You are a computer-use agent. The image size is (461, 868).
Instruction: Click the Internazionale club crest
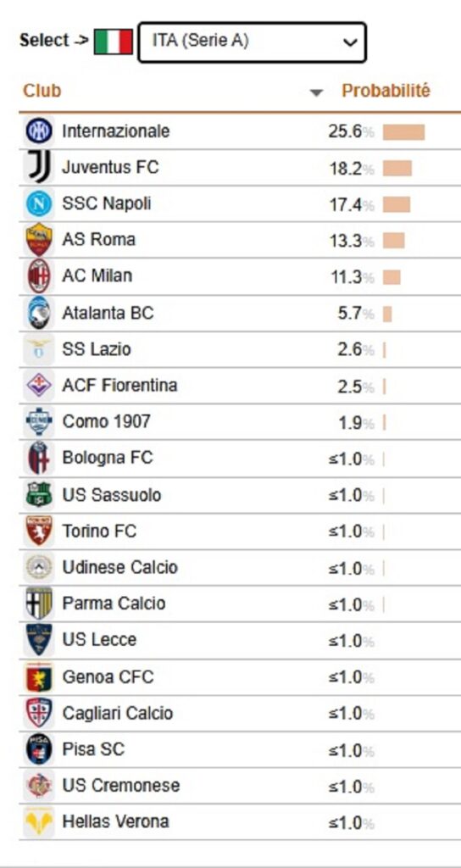coord(39,131)
